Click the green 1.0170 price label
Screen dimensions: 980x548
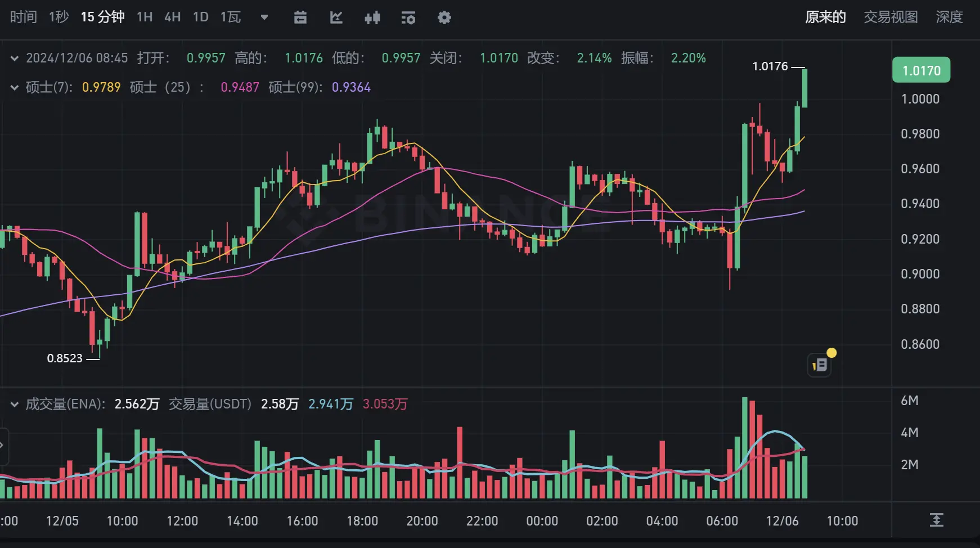[921, 70]
